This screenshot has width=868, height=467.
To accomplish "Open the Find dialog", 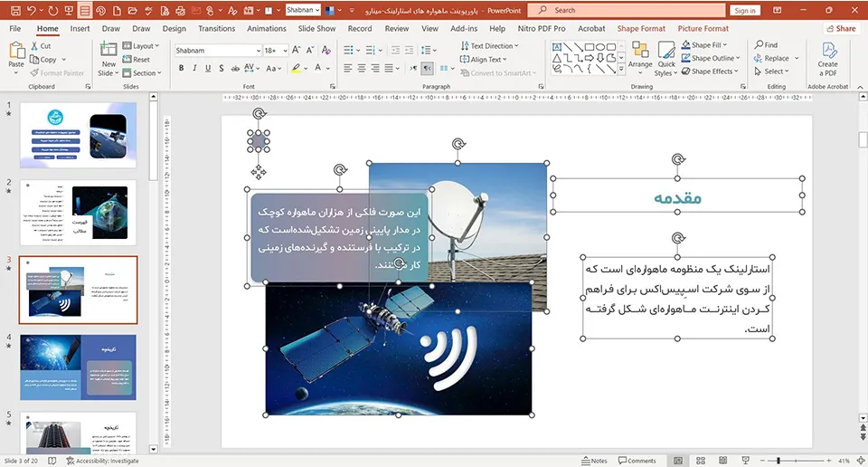I will point(766,45).
